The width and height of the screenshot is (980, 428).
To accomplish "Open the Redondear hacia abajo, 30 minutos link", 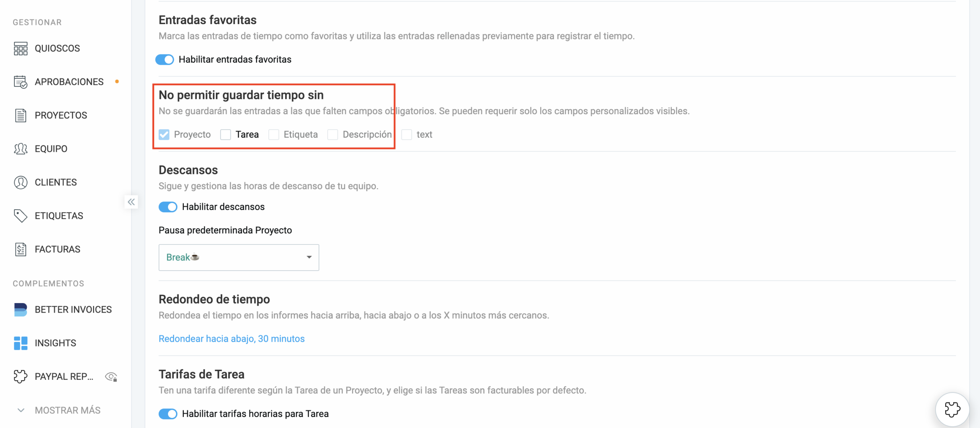I will click(231, 338).
